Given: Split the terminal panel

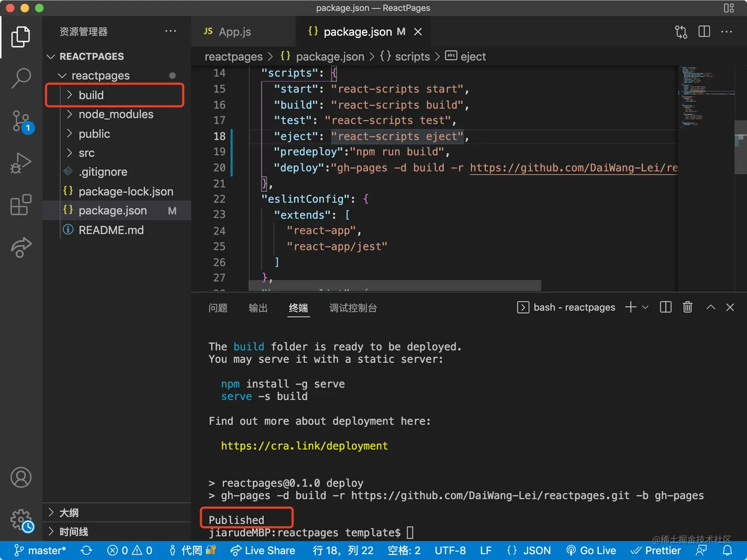Looking at the screenshot, I should click(665, 307).
